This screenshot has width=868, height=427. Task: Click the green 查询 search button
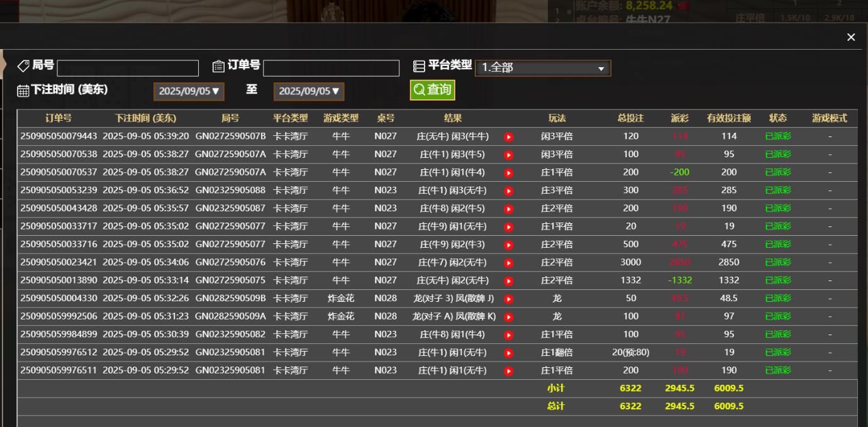433,90
